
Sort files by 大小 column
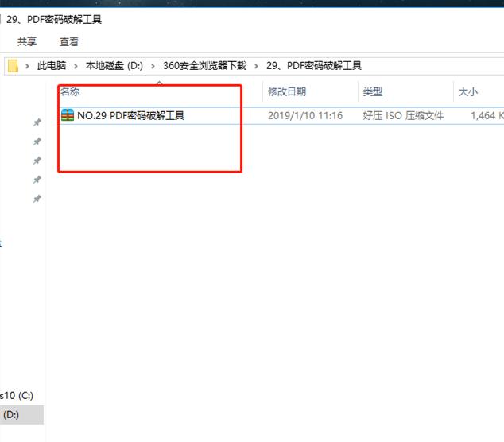pos(468,92)
